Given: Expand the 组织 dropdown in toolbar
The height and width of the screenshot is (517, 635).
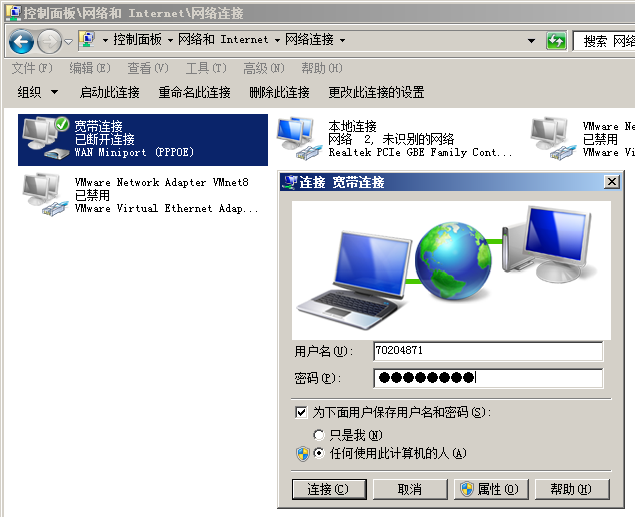Looking at the screenshot, I should tap(35, 92).
